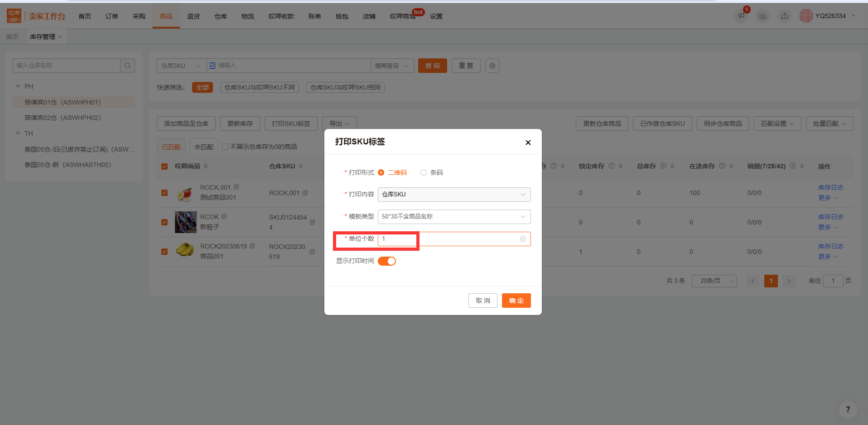
Task: Switch to the 已匹配 tab
Action: click(171, 147)
